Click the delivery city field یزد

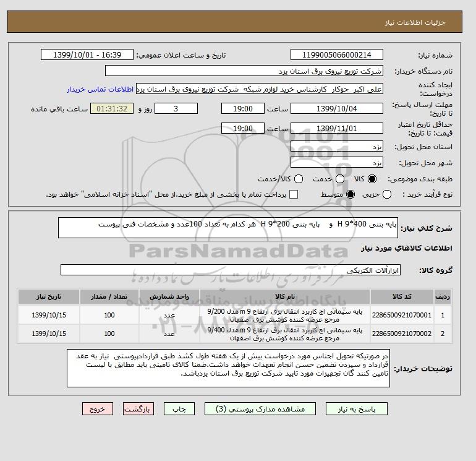point(337,163)
